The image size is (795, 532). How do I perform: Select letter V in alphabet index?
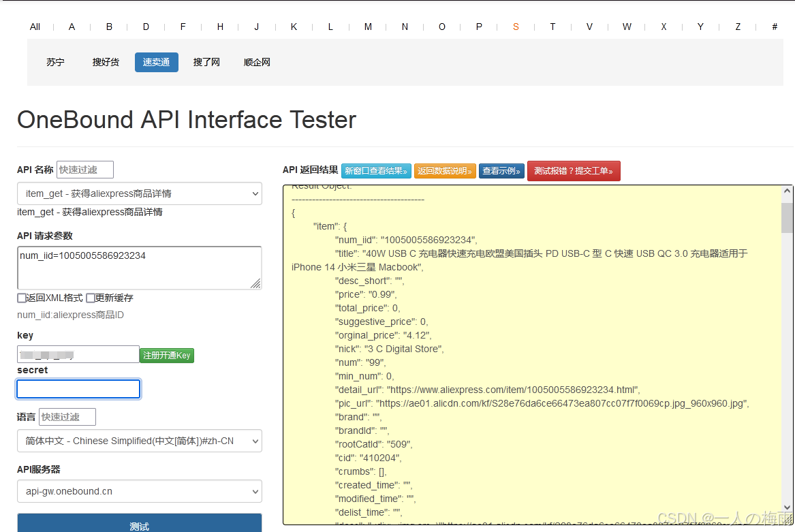(x=590, y=27)
